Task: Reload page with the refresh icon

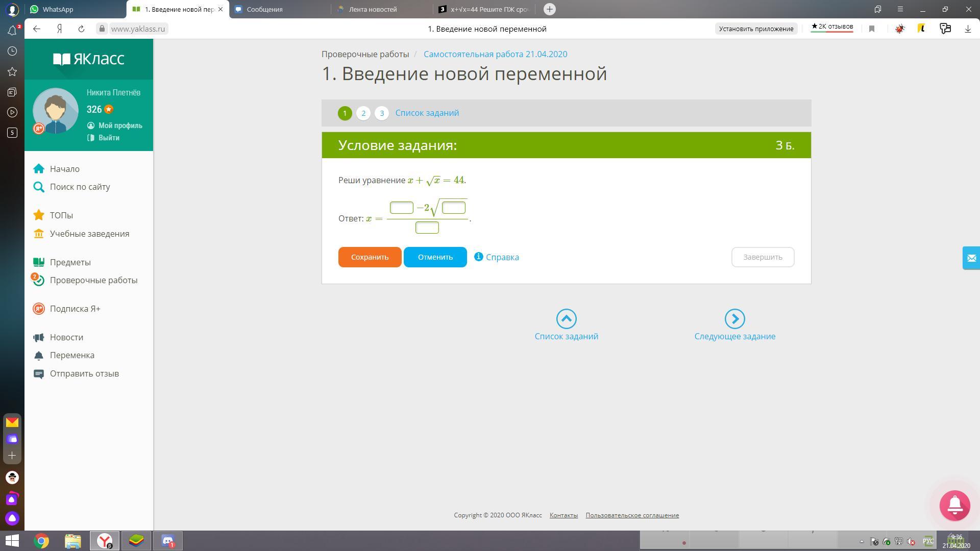Action: [x=81, y=29]
